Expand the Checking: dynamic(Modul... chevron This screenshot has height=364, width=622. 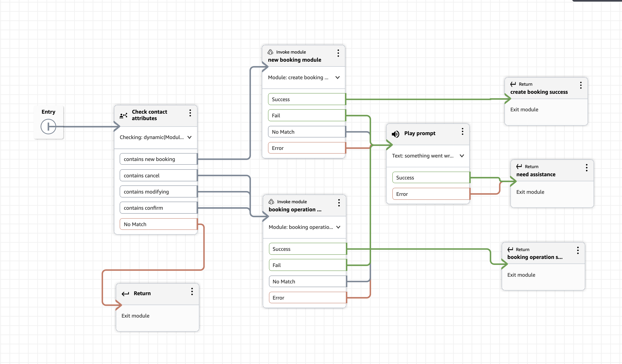(x=189, y=137)
